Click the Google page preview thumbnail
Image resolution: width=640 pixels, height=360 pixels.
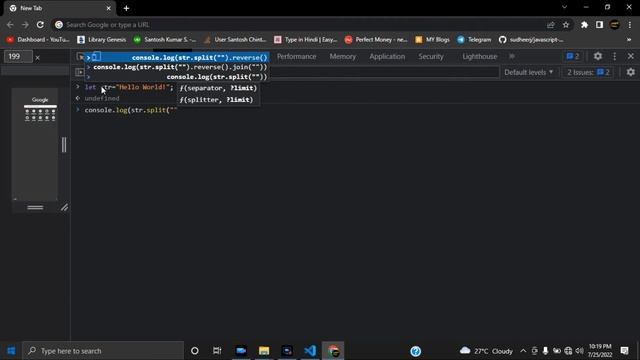pos(35,144)
